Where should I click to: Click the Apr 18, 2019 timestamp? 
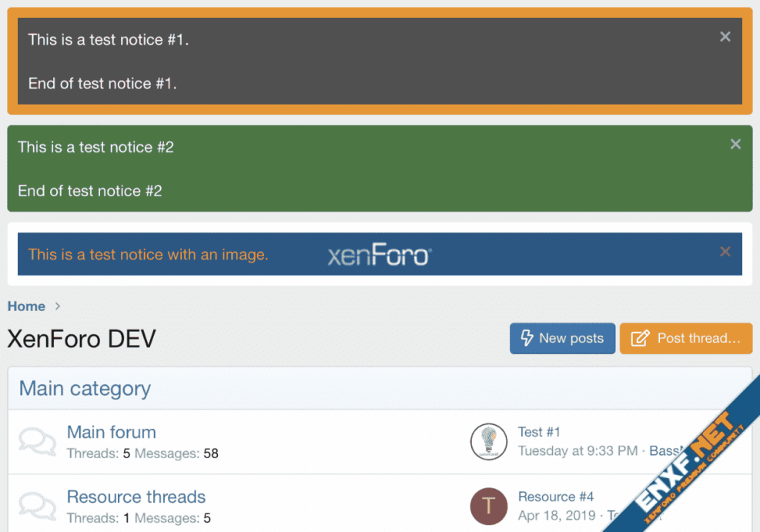click(557, 516)
